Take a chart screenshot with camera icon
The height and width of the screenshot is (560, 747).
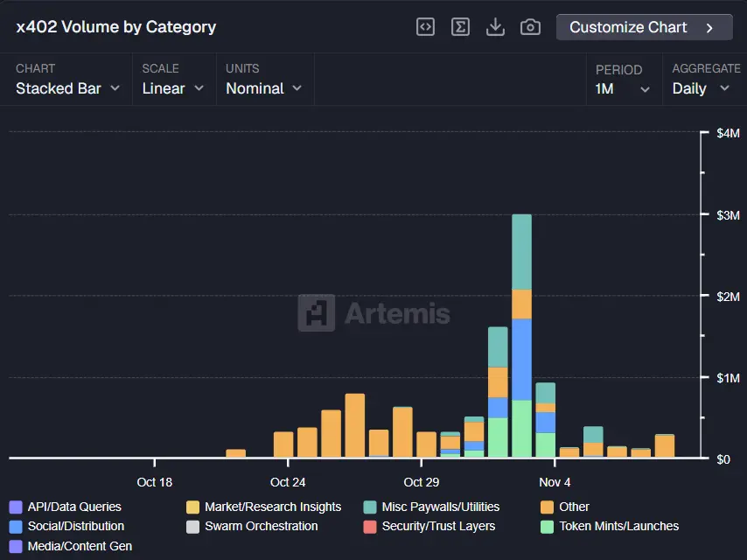tap(530, 27)
